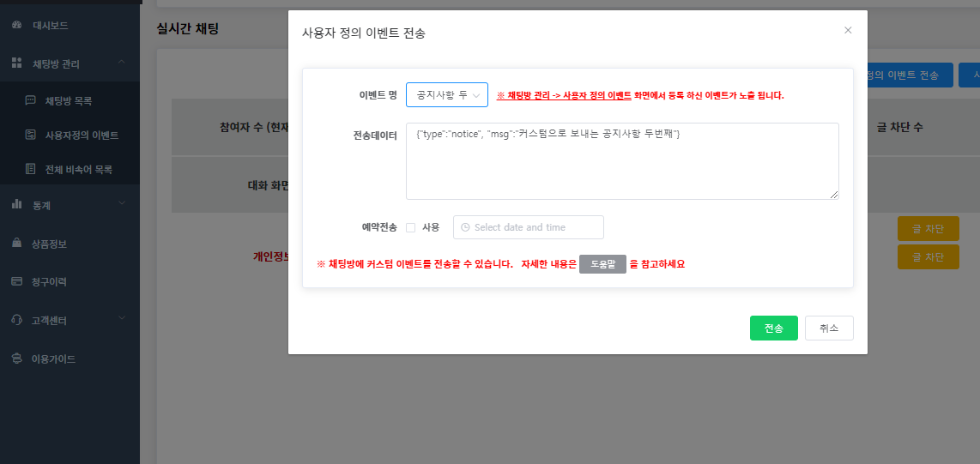The width and height of the screenshot is (980, 464).
Task: Click the 전체 비속어 목록 list icon
Action: pos(31,170)
